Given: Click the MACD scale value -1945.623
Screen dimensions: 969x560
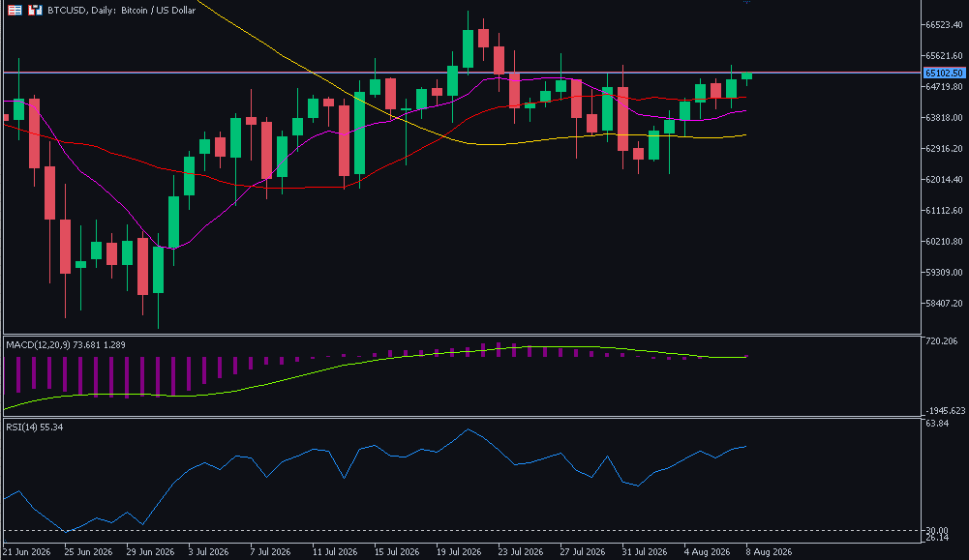Looking at the screenshot, I should pos(945,411).
